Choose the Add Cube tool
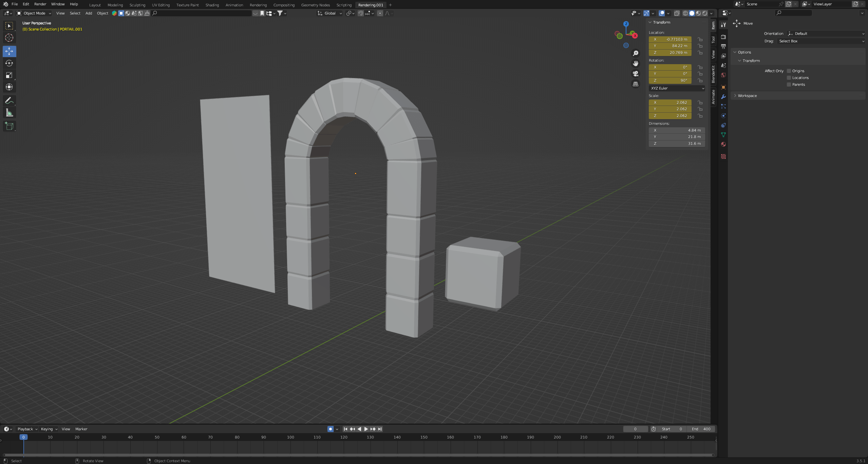The height and width of the screenshot is (464, 868). (9, 126)
